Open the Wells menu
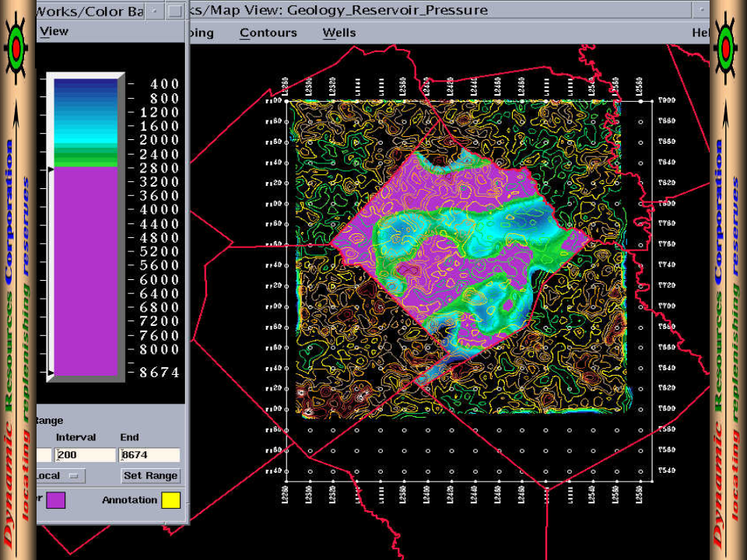Viewport: 747px width, 560px height. coord(339,33)
